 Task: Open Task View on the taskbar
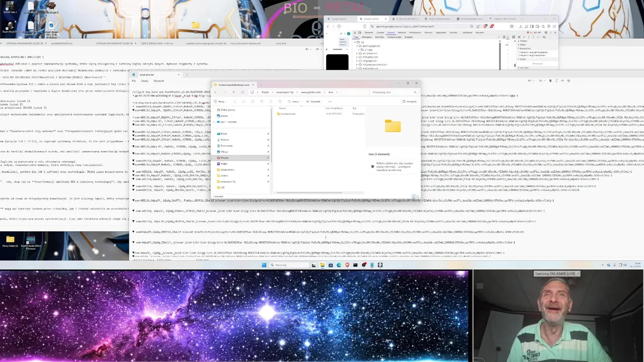(314, 265)
